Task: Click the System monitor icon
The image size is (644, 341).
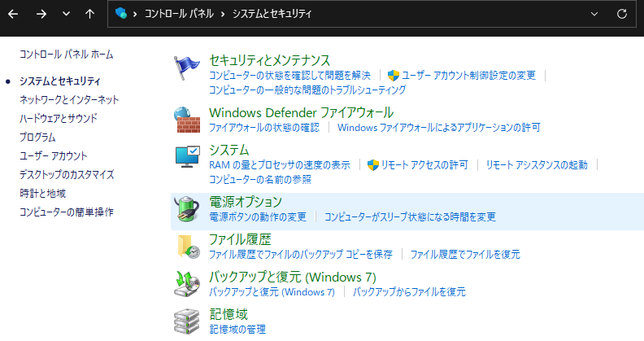Action: click(187, 156)
